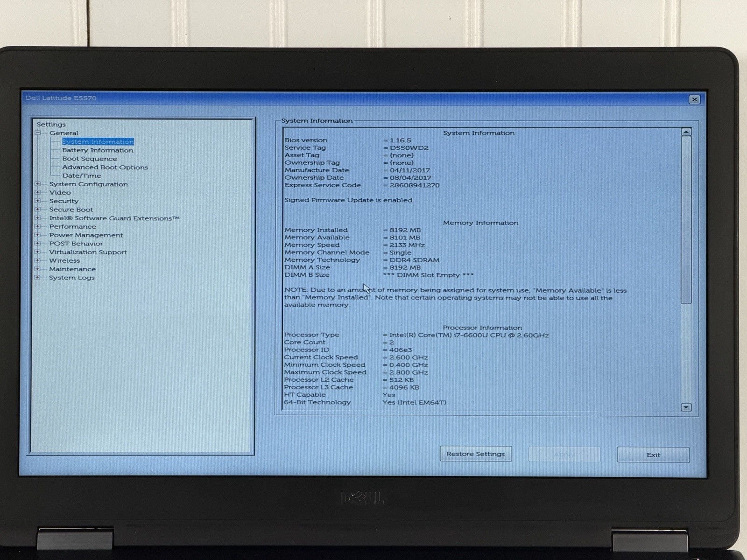747x560 pixels.
Task: Expand Intel Software Guard Extensions node
Action: tap(38, 218)
